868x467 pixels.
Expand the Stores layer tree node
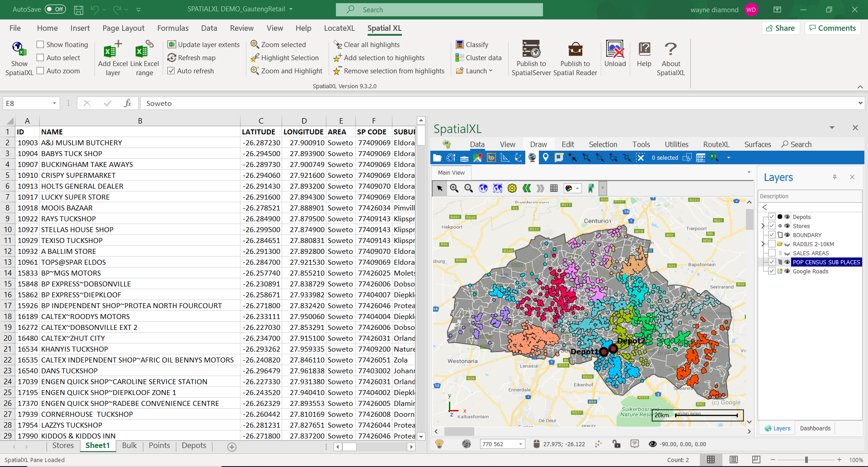pyautogui.click(x=763, y=226)
